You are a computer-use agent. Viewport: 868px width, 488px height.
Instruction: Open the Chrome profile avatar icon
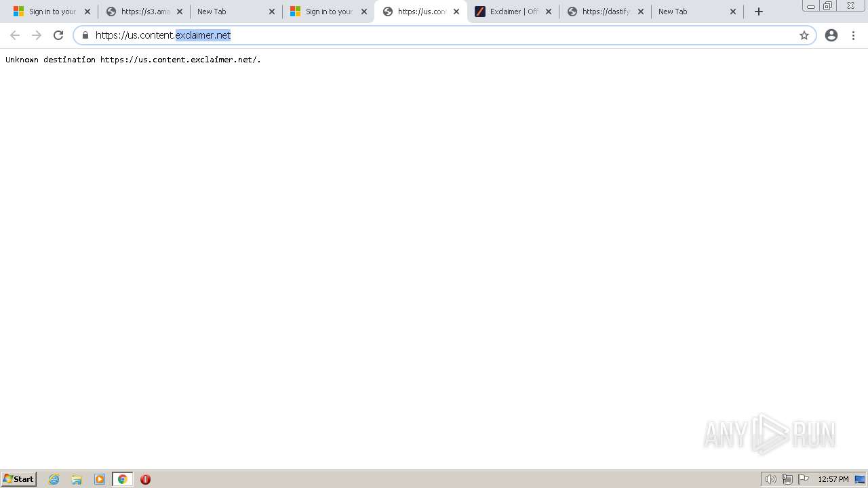coord(831,35)
